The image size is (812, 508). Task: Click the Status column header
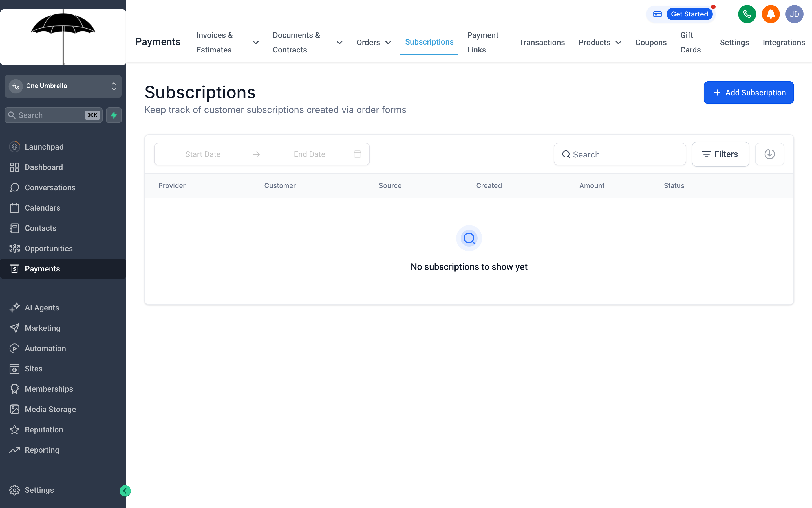(674, 186)
